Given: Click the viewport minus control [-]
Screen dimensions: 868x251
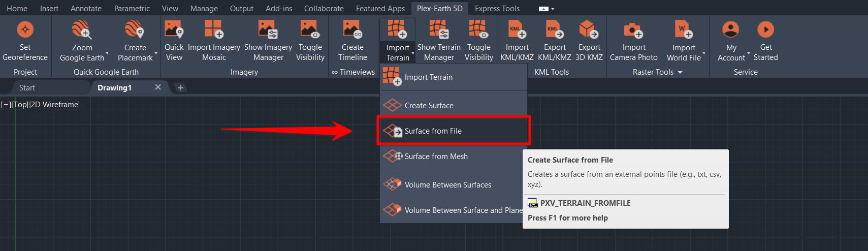Looking at the screenshot, I should point(6,105).
